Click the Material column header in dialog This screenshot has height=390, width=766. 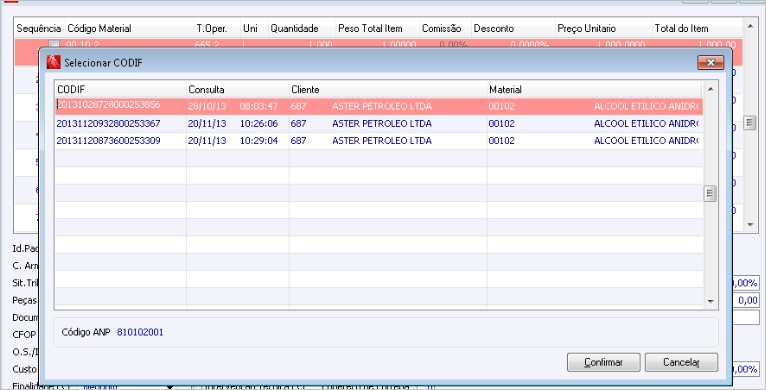(x=594, y=89)
